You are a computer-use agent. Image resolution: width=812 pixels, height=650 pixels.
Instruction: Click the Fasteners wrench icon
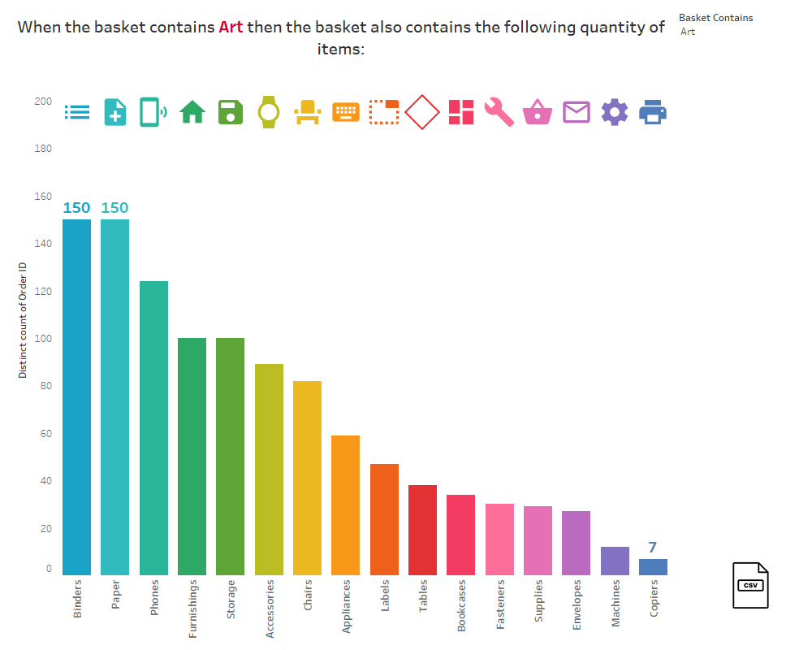[499, 112]
